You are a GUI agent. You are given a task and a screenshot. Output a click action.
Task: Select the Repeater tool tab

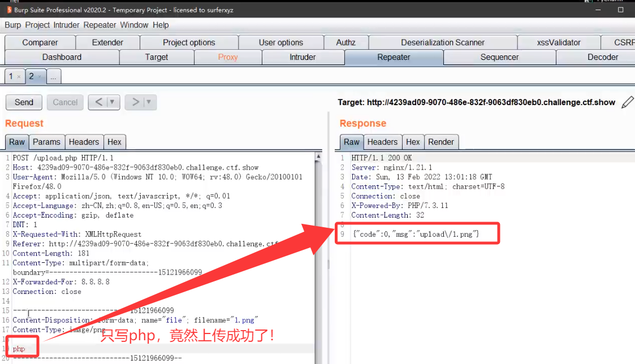click(x=394, y=57)
